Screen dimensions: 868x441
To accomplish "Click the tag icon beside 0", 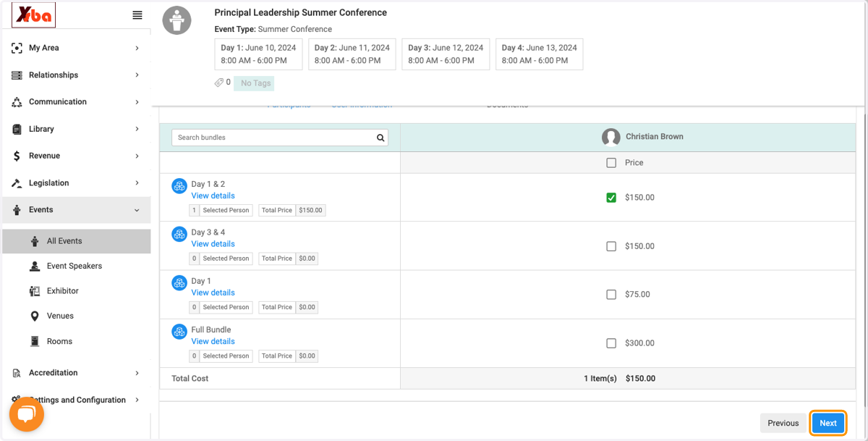I will pyautogui.click(x=219, y=83).
